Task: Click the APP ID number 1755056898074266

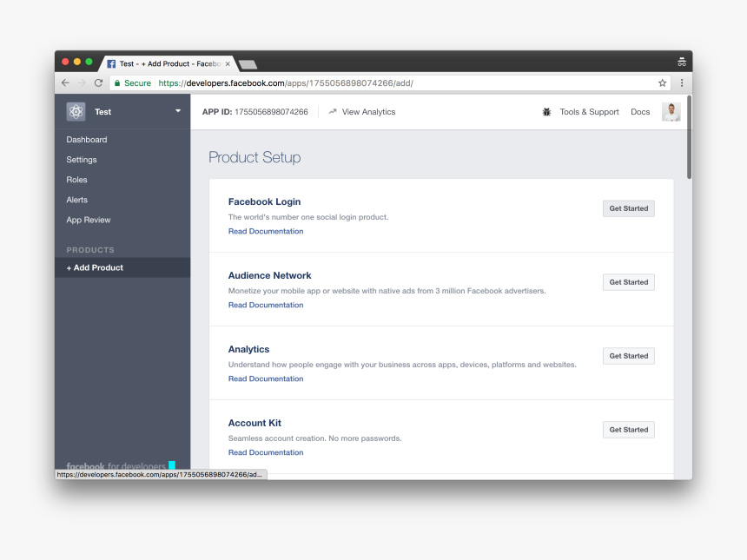Action: coord(271,112)
